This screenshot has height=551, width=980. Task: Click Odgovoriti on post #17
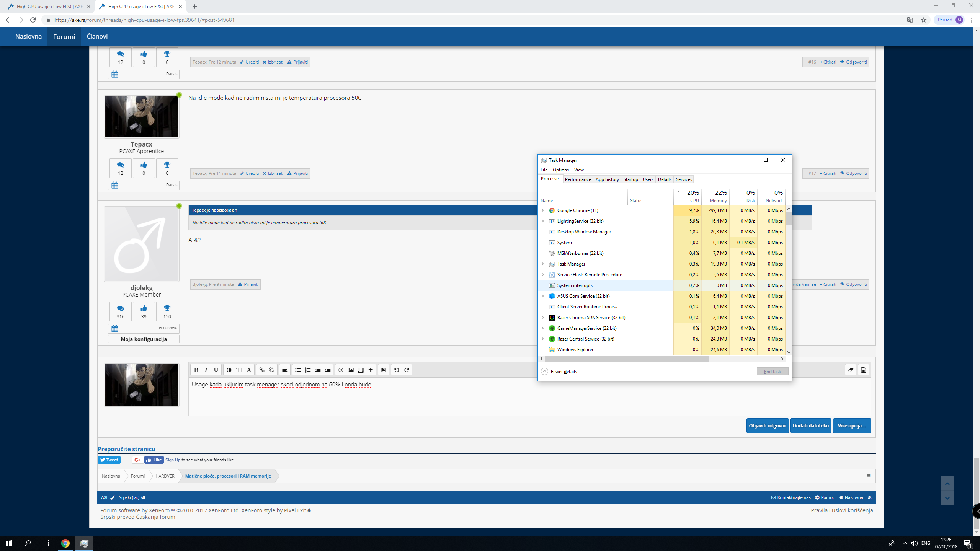coord(853,173)
